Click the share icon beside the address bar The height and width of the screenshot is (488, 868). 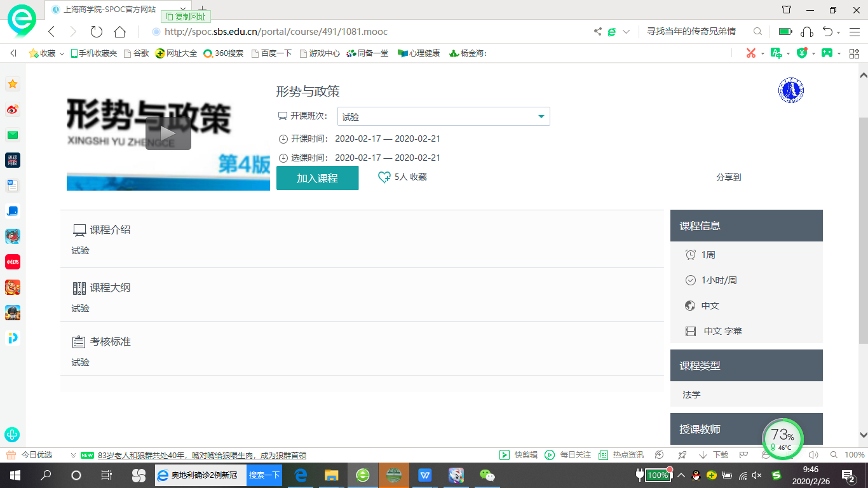click(597, 32)
